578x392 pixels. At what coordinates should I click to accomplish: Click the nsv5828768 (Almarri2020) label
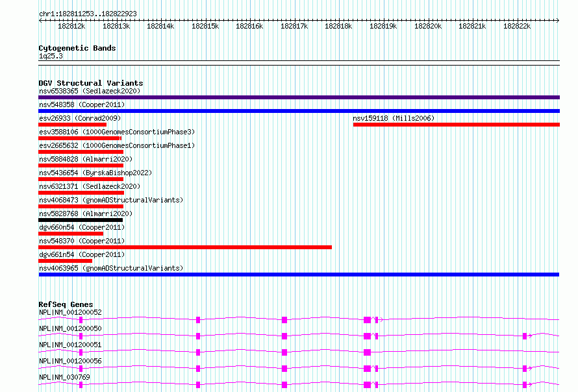(x=86, y=214)
